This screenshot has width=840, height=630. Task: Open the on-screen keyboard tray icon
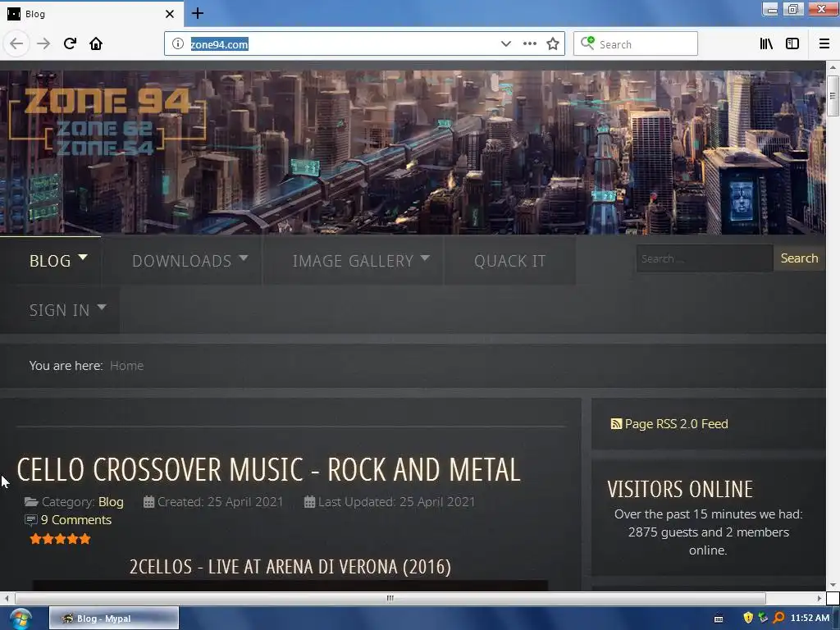pyautogui.click(x=719, y=619)
